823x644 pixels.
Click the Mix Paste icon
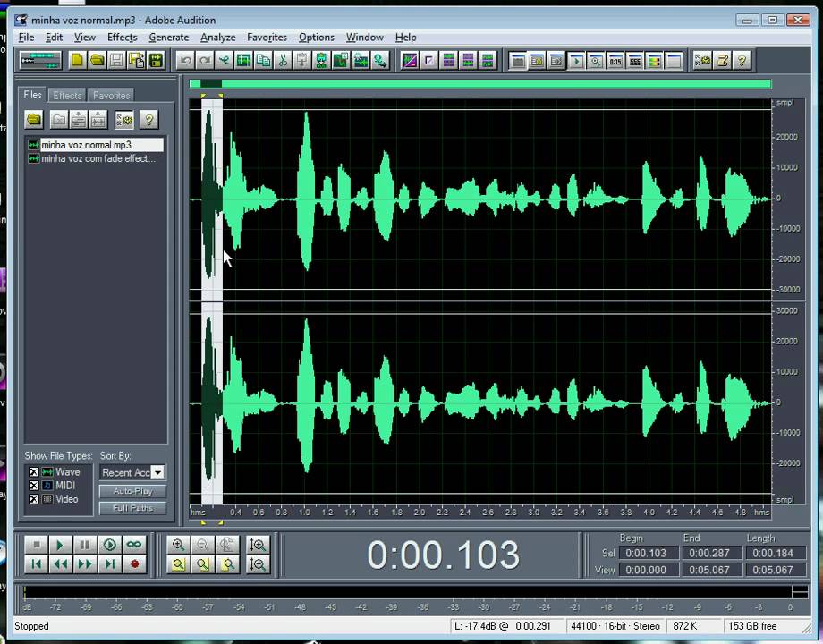321,60
